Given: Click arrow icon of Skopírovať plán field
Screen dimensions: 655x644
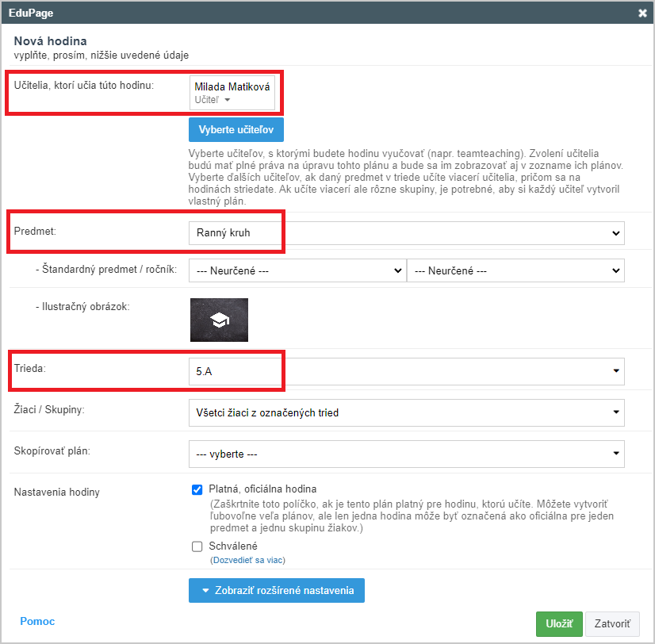Looking at the screenshot, I should (x=615, y=454).
